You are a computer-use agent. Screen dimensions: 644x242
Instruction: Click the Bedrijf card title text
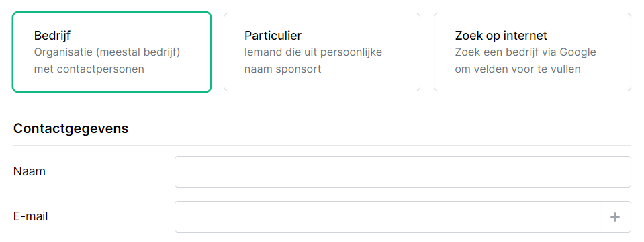click(52, 36)
